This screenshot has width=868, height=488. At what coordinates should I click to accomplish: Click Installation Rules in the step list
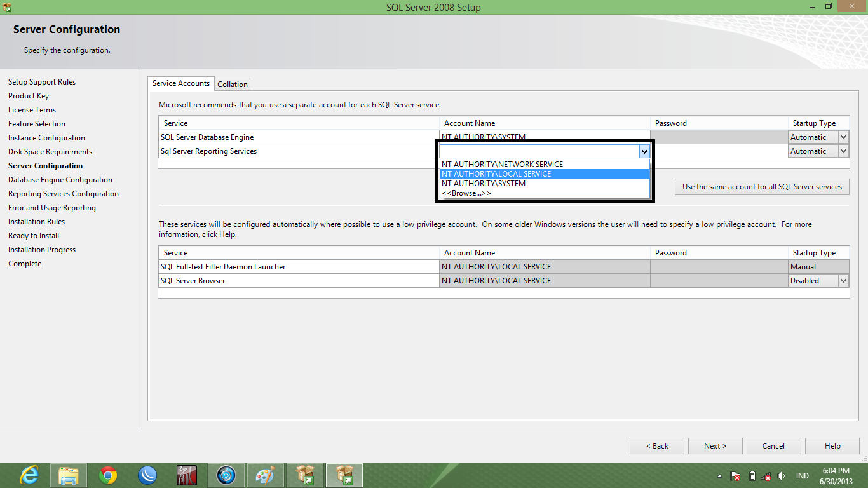pyautogui.click(x=36, y=222)
